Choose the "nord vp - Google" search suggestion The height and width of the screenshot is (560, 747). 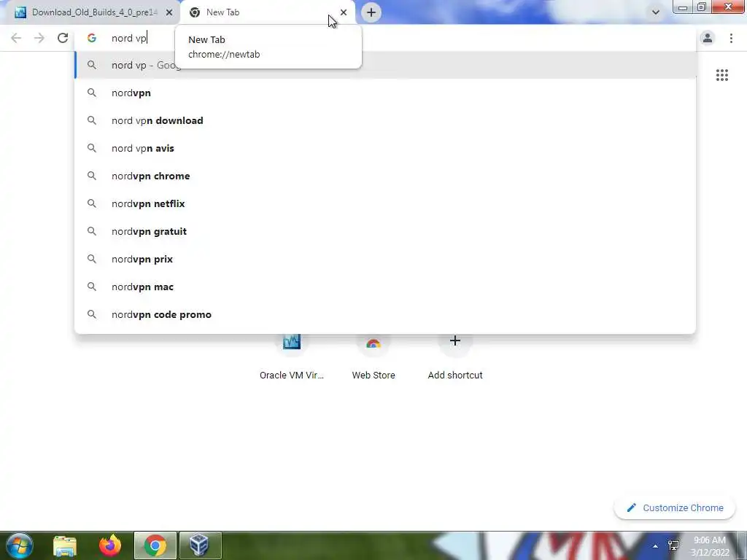(385, 65)
